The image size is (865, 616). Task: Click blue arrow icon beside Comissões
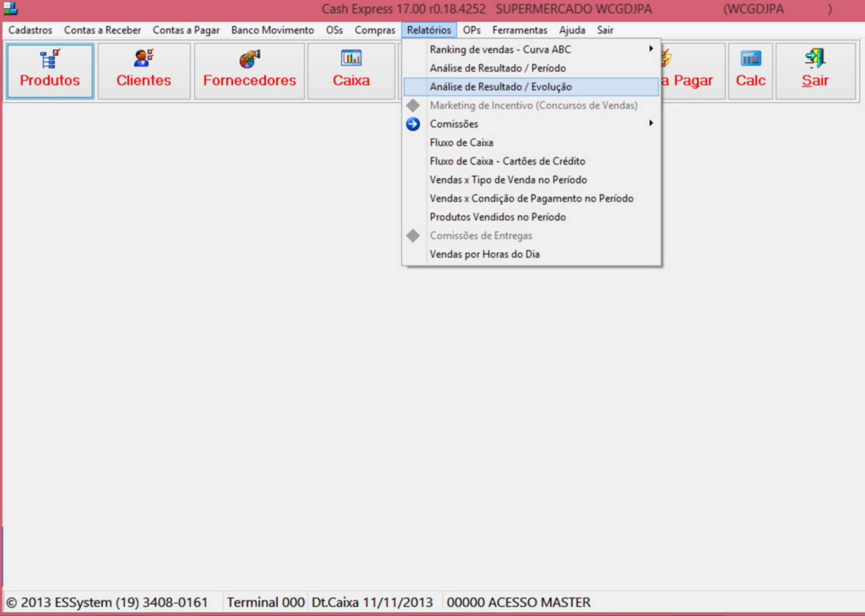(x=413, y=124)
